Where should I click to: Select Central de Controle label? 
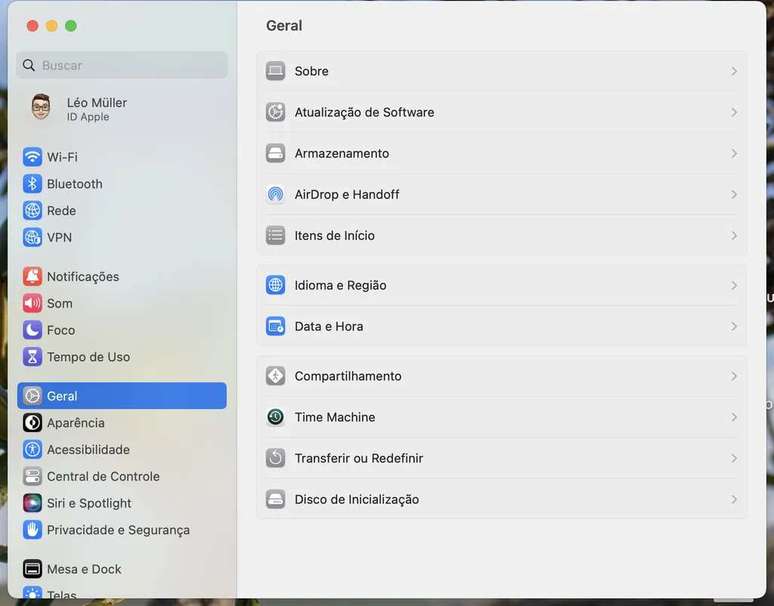[x=103, y=476]
